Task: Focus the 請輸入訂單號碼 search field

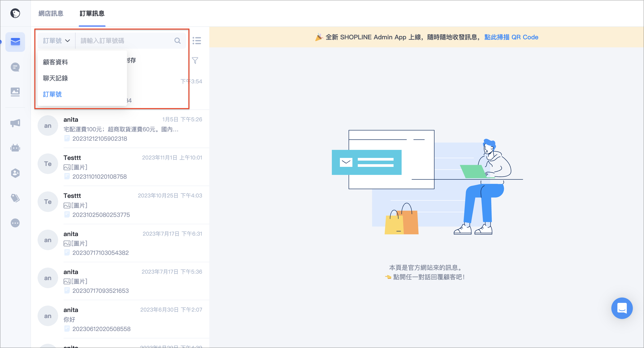Action: tap(125, 41)
